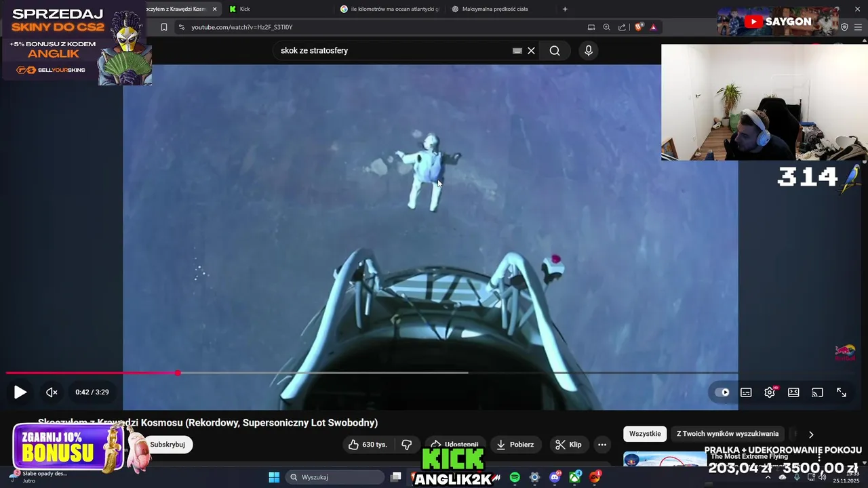Open a new browser tab
This screenshot has width=868, height=488.
565,9
